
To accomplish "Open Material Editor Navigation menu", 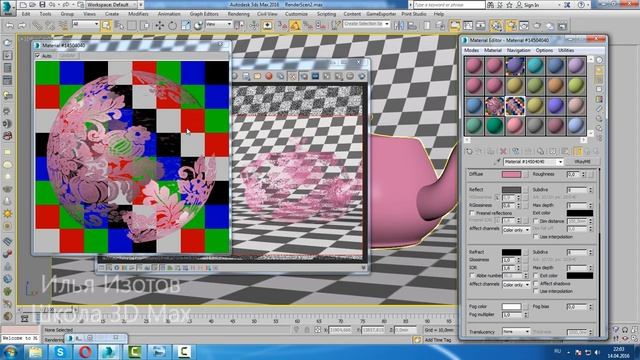I will (518, 50).
